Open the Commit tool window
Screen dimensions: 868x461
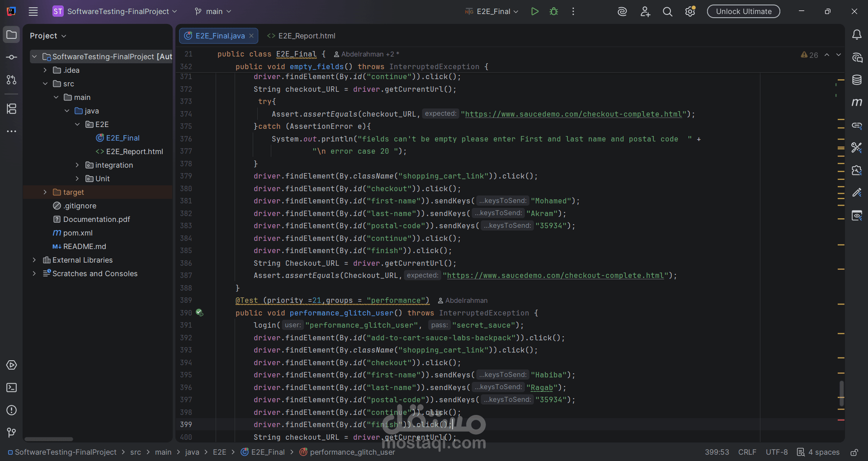pyautogui.click(x=11, y=57)
